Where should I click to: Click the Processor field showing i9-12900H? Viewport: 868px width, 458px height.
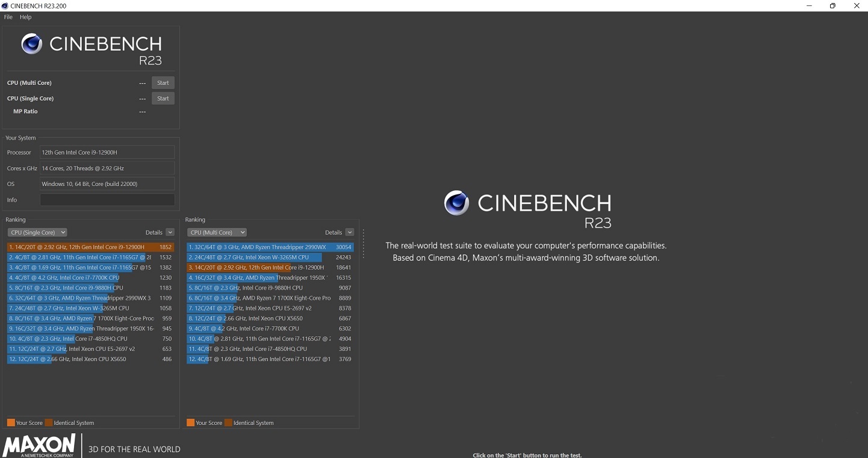[x=107, y=153]
